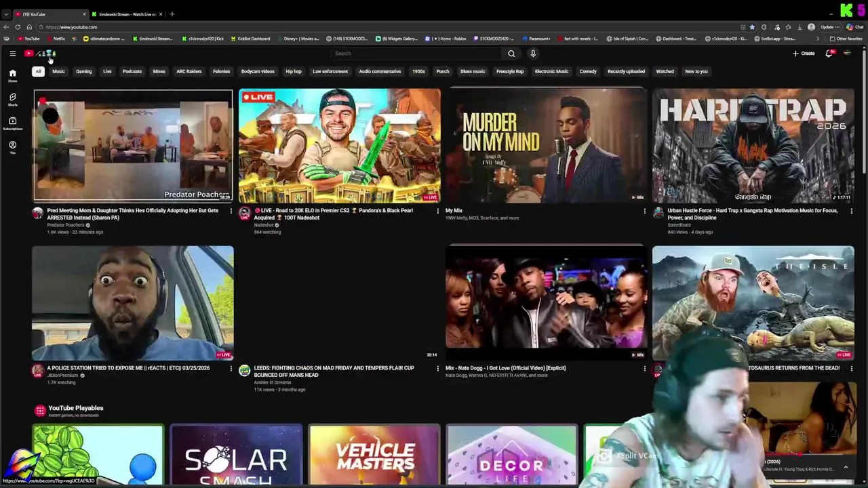Select the ARC Raiders filter chip
This screenshot has width=868, height=488.
point(189,71)
